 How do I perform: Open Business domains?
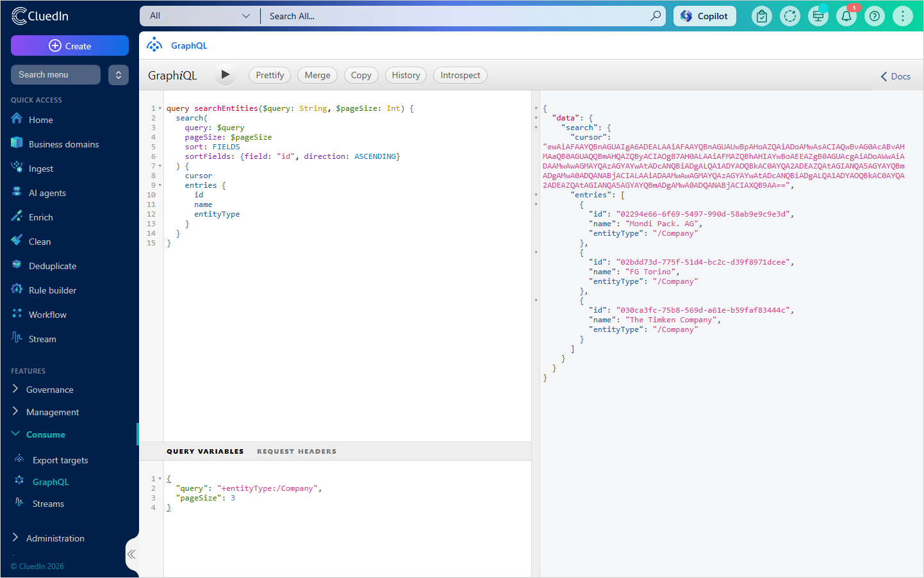coord(63,144)
